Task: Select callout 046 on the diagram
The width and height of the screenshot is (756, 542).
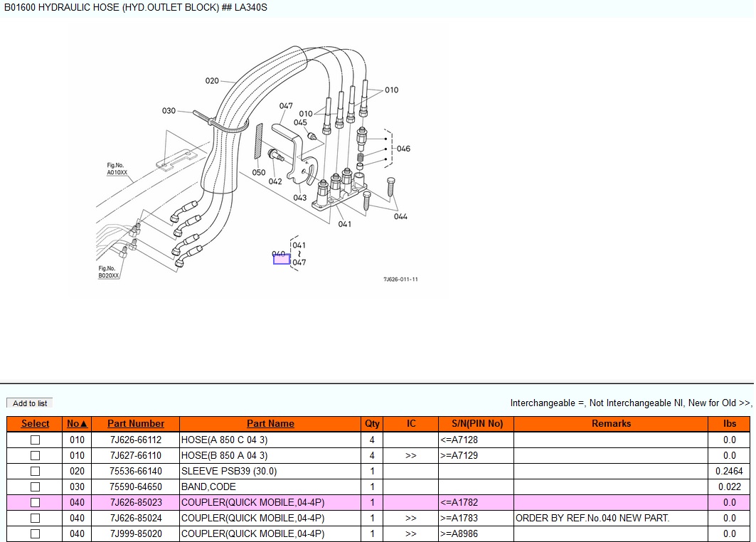Action: point(403,149)
